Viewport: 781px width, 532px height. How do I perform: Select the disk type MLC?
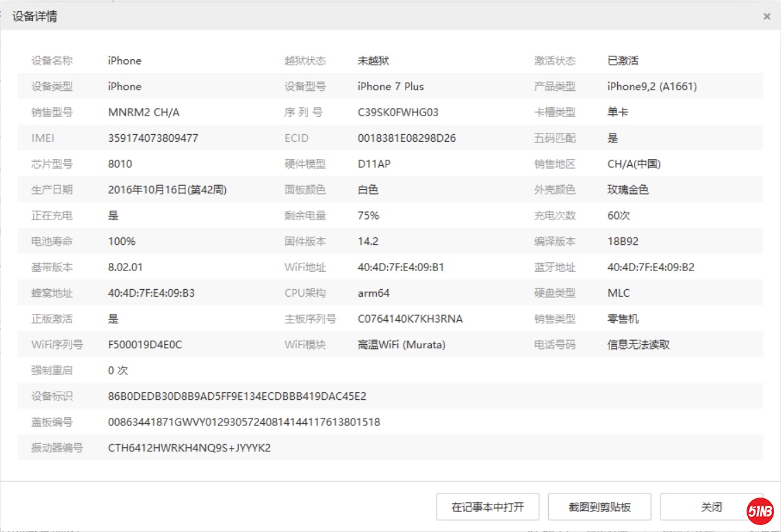coord(618,293)
